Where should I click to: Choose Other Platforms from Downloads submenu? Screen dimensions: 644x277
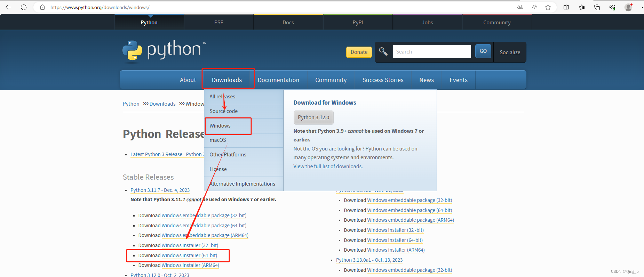coord(244,155)
